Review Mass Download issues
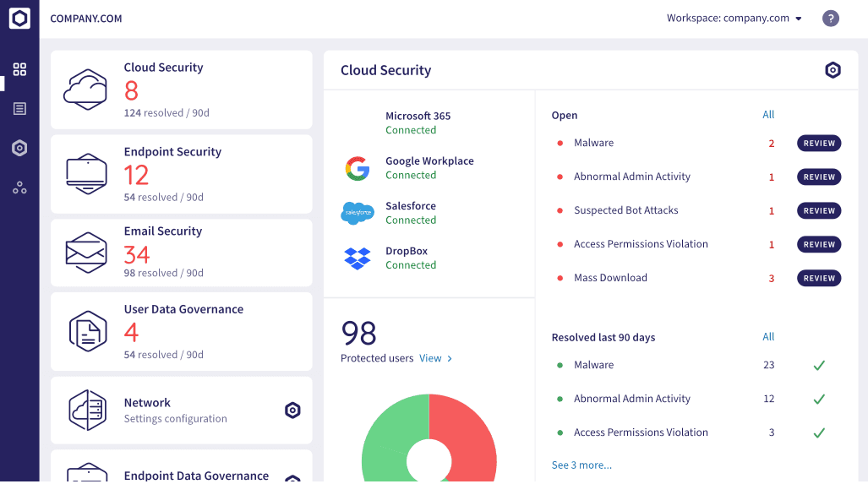This screenshot has width=868, height=484. tap(819, 278)
